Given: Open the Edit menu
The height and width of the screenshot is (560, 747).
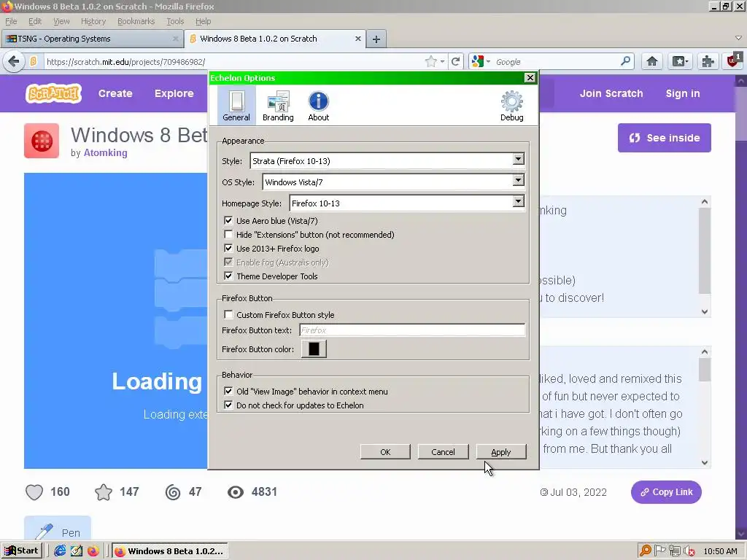Looking at the screenshot, I should 35,21.
